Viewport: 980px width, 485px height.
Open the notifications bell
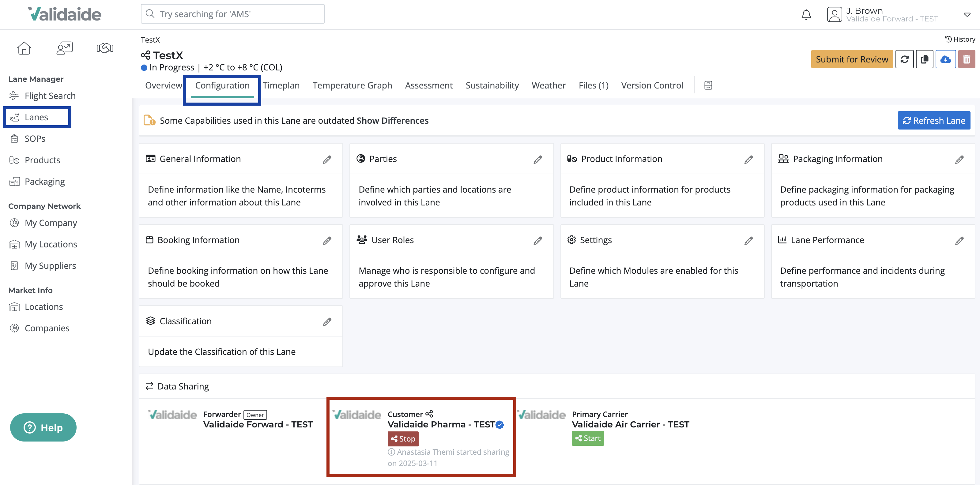pyautogui.click(x=806, y=14)
